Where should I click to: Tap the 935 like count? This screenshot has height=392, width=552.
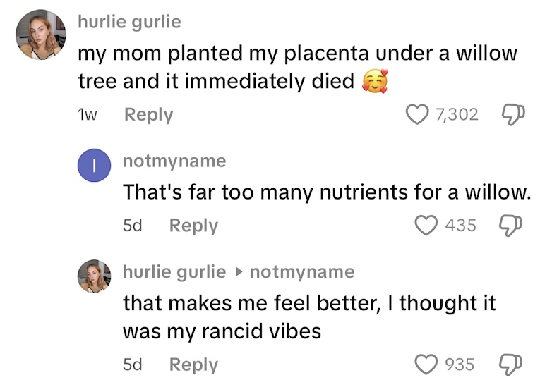(x=460, y=365)
